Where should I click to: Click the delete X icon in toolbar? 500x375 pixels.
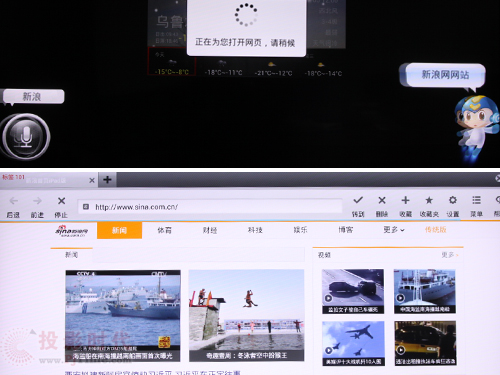382,200
